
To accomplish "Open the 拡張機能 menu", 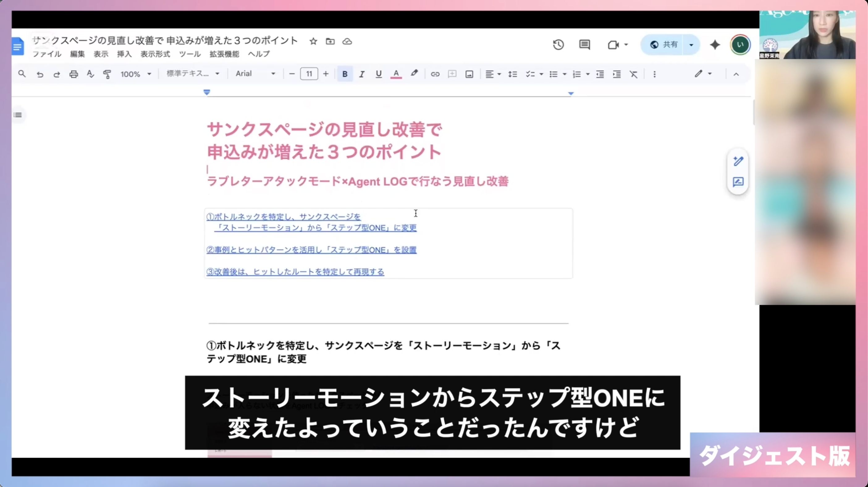I will (x=224, y=54).
